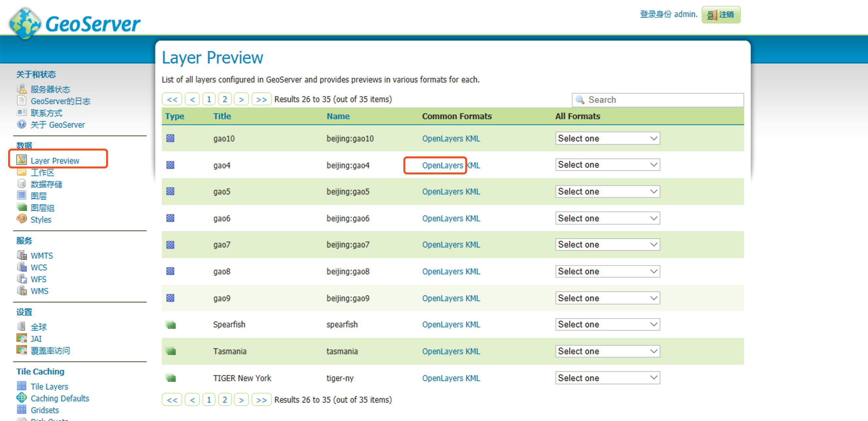Click the JAI settings icon
Image resolution: width=868 pixels, height=421 pixels.
pos(22,338)
